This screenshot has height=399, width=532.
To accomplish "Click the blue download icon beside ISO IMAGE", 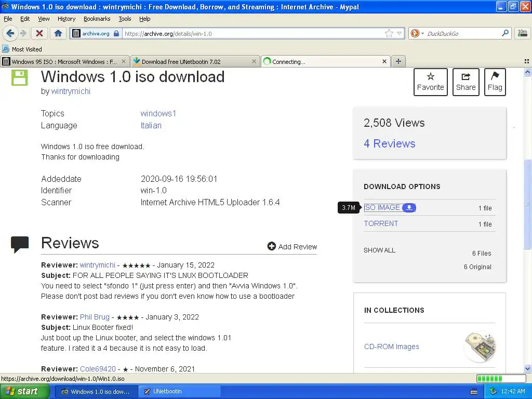I will pos(409,207).
